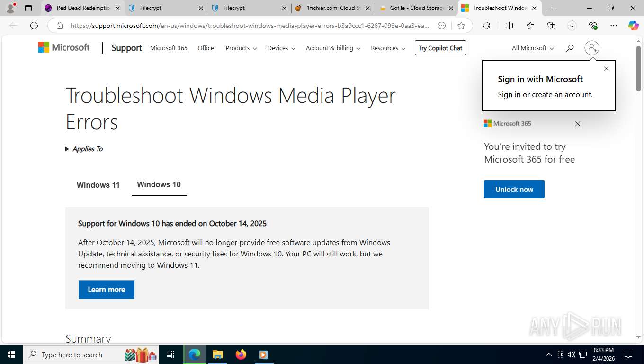The height and width of the screenshot is (364, 644).
Task: Open the network icon in system tray
Action: click(583, 355)
